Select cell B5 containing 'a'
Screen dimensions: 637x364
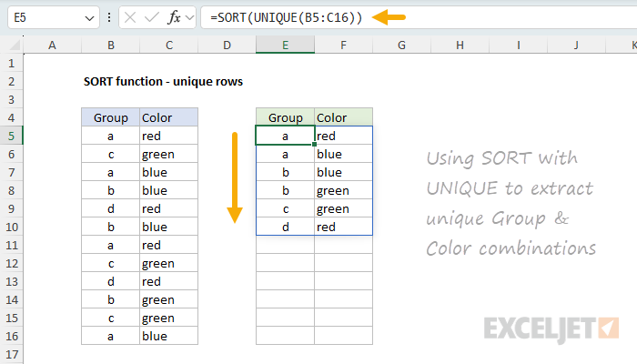tap(110, 136)
